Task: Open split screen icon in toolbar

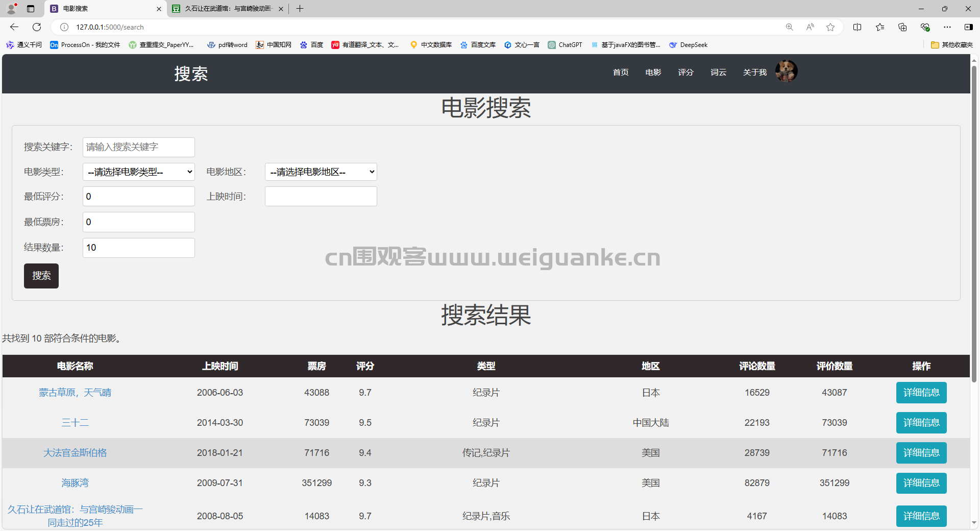Action: click(857, 27)
